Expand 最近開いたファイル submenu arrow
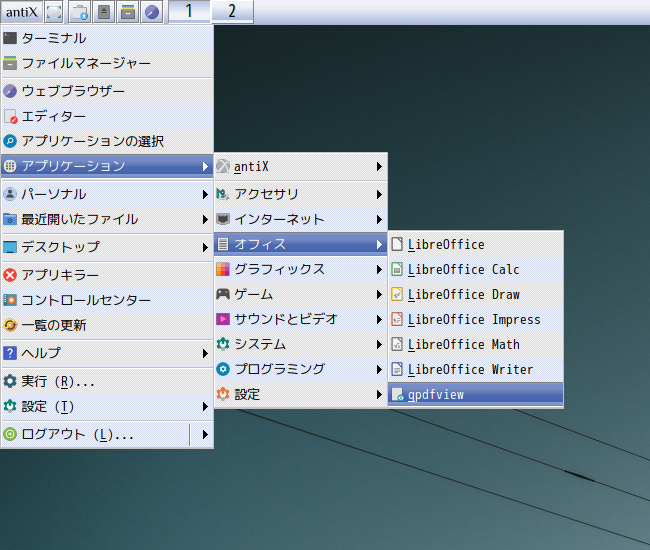The image size is (650, 550). [x=205, y=219]
